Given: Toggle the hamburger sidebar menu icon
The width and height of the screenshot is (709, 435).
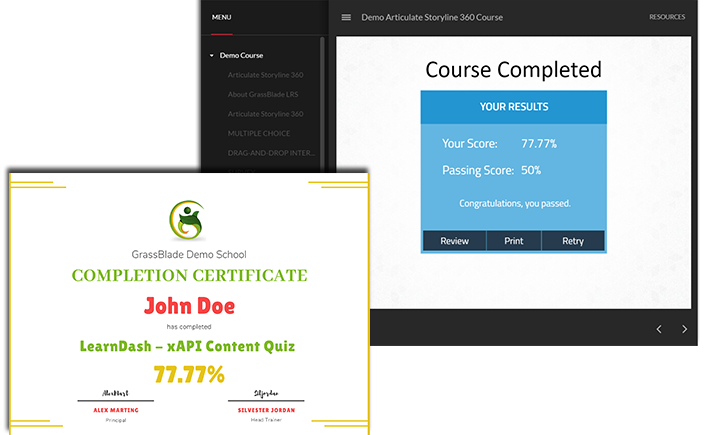Looking at the screenshot, I should pyautogui.click(x=346, y=17).
